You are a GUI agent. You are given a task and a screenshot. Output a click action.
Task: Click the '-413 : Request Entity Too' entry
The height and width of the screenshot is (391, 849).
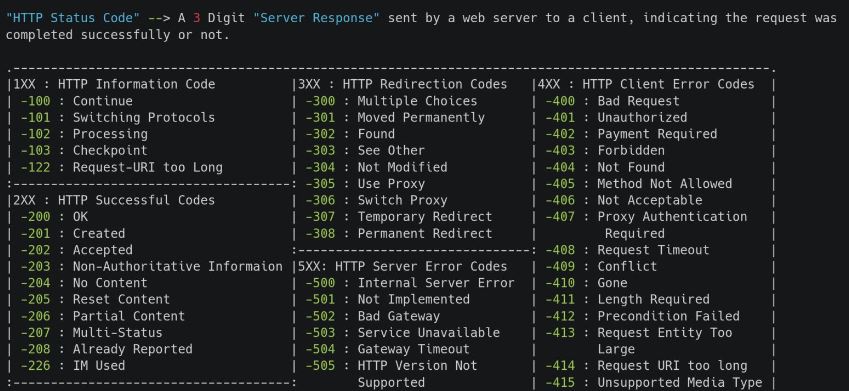638,333
